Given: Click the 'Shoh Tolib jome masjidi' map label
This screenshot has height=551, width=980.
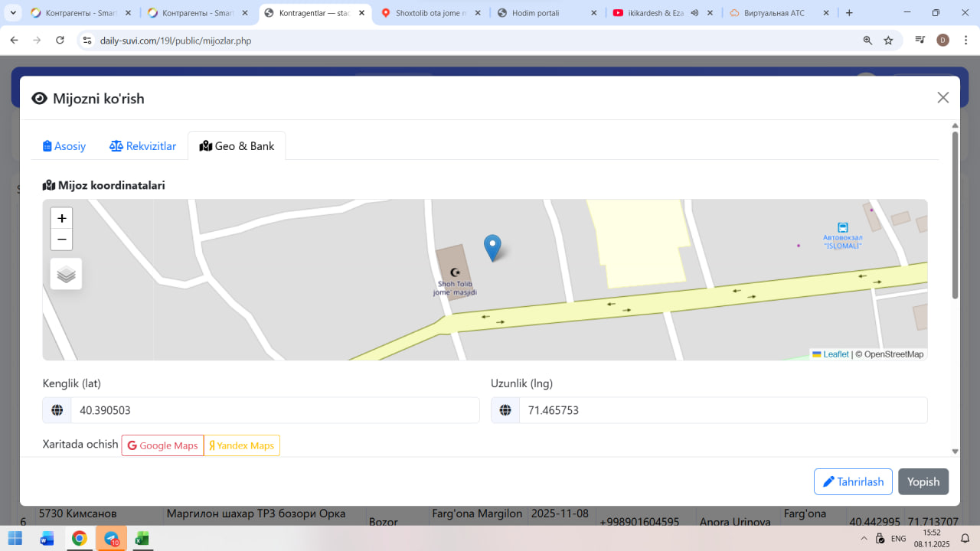Looking at the screenshot, I should (x=456, y=289).
